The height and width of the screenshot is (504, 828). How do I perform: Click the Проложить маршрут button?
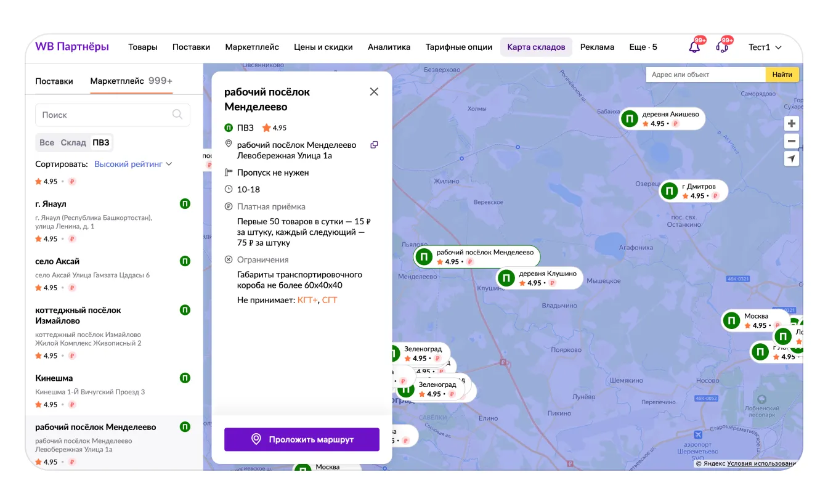click(x=302, y=439)
